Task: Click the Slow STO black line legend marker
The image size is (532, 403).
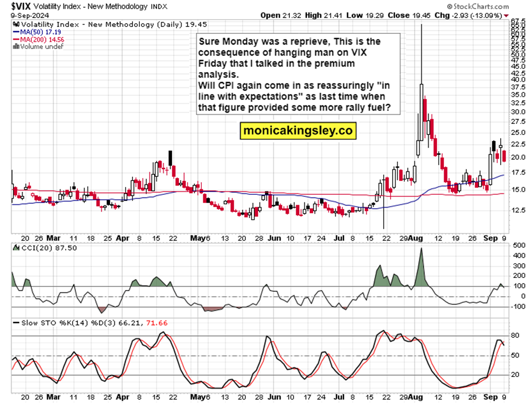Action: click(x=16, y=323)
